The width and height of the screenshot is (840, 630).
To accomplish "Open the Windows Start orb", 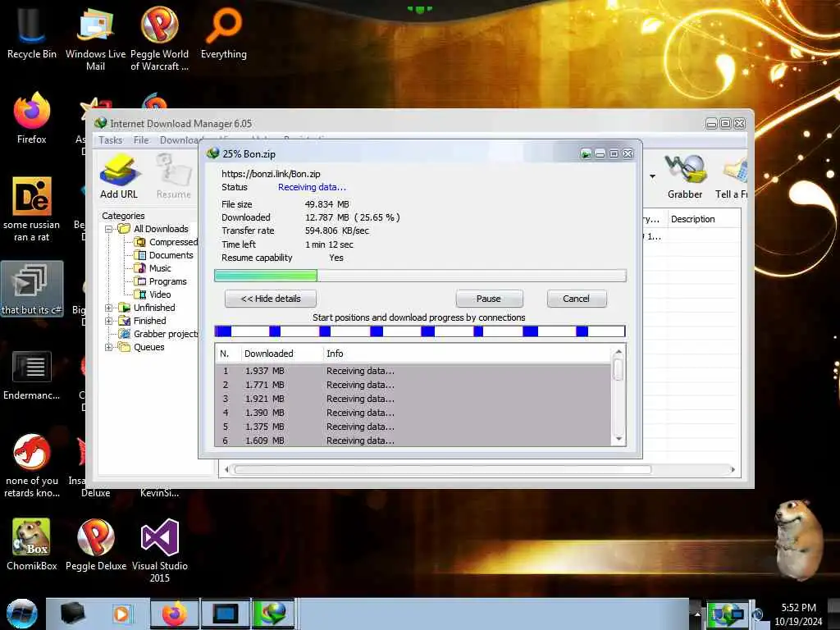I will tap(21, 614).
